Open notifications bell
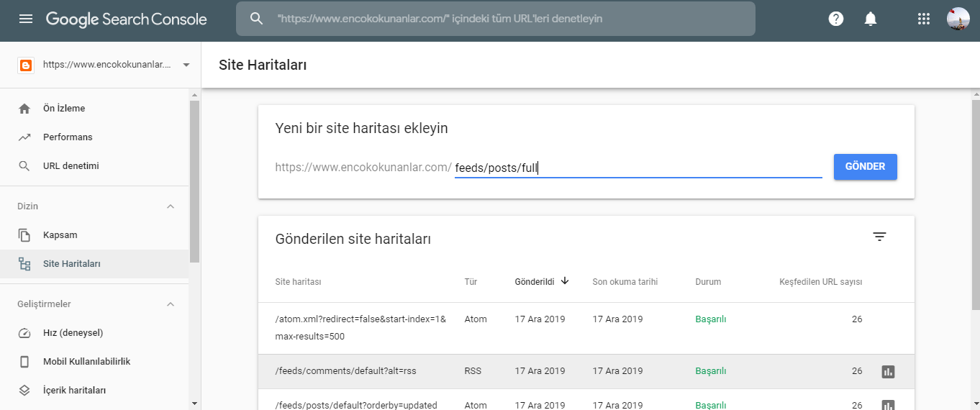Image resolution: width=980 pixels, height=410 pixels. pos(871,19)
